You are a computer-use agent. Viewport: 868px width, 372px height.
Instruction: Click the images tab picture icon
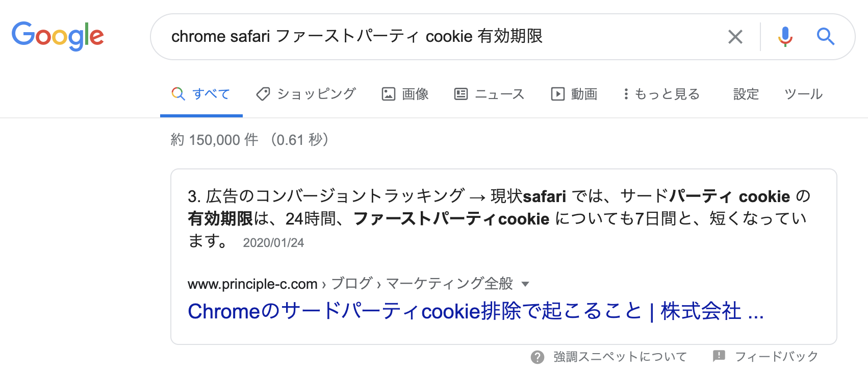coord(389,94)
